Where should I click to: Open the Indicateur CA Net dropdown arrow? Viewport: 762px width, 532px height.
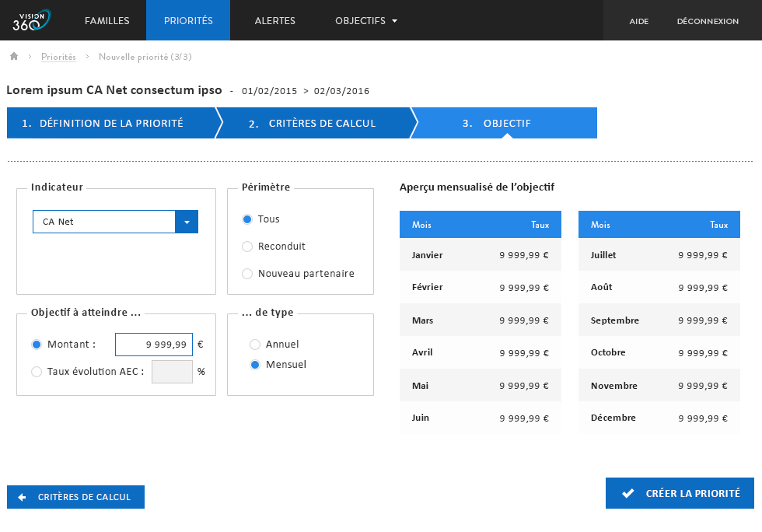pyautogui.click(x=187, y=222)
